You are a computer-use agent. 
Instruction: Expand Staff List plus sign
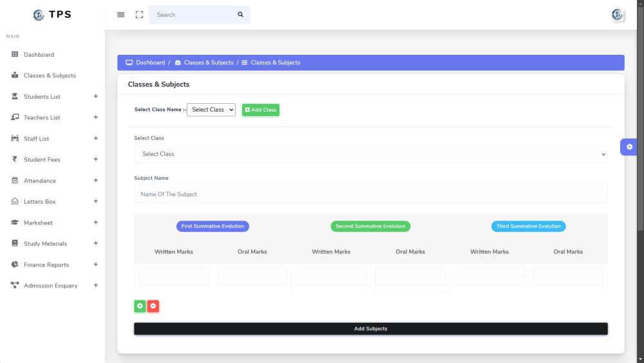click(96, 138)
